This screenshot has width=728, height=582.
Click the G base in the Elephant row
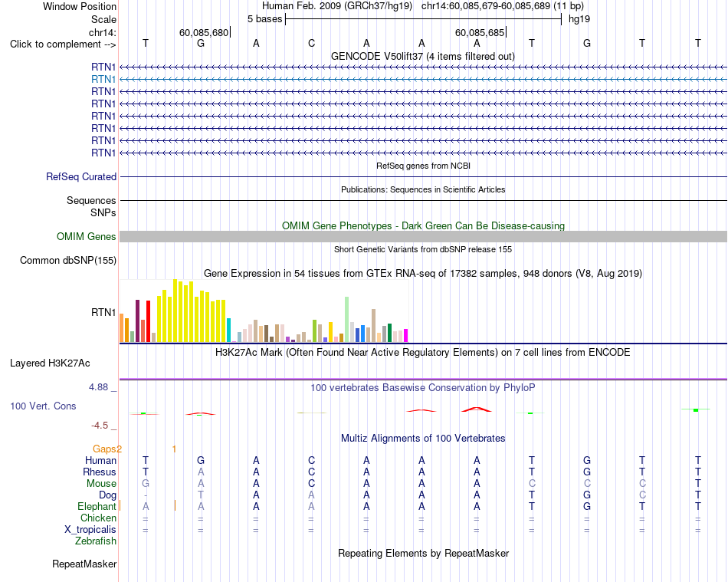click(587, 506)
